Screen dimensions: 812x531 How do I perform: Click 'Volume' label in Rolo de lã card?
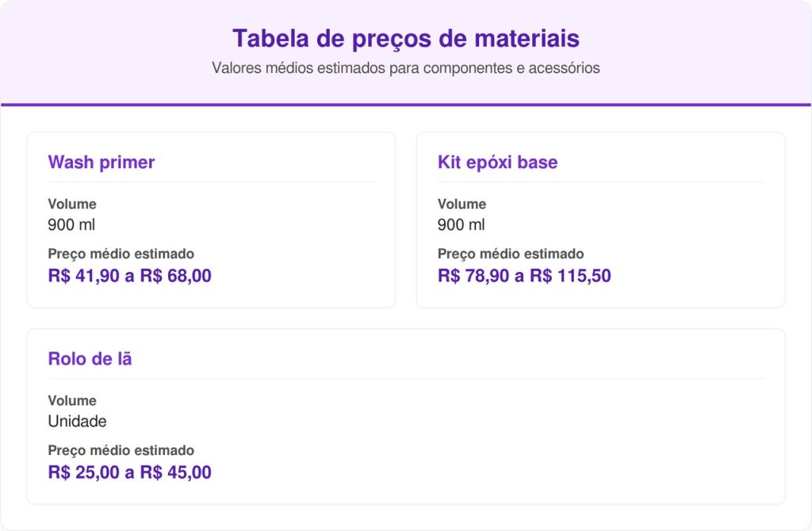tap(72, 401)
